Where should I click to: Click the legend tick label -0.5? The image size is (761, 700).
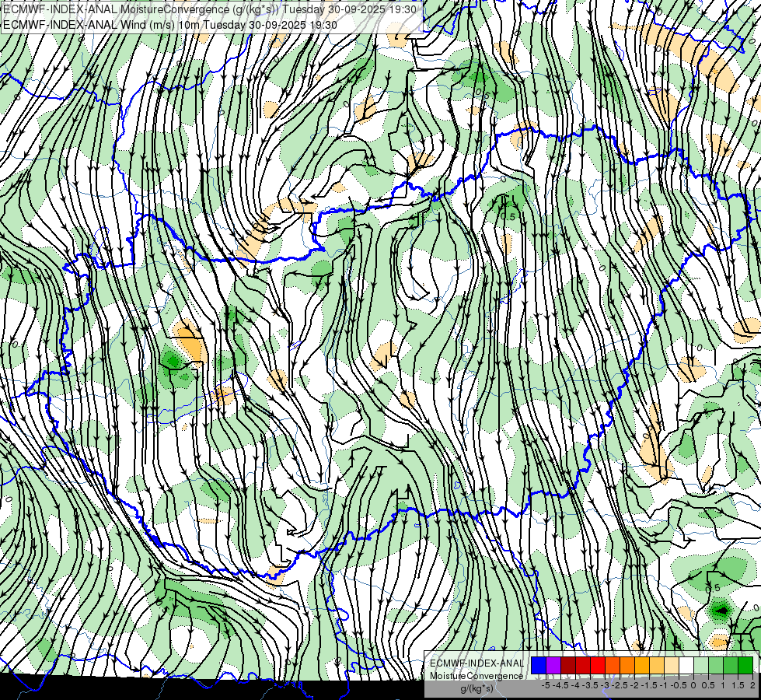679,685
